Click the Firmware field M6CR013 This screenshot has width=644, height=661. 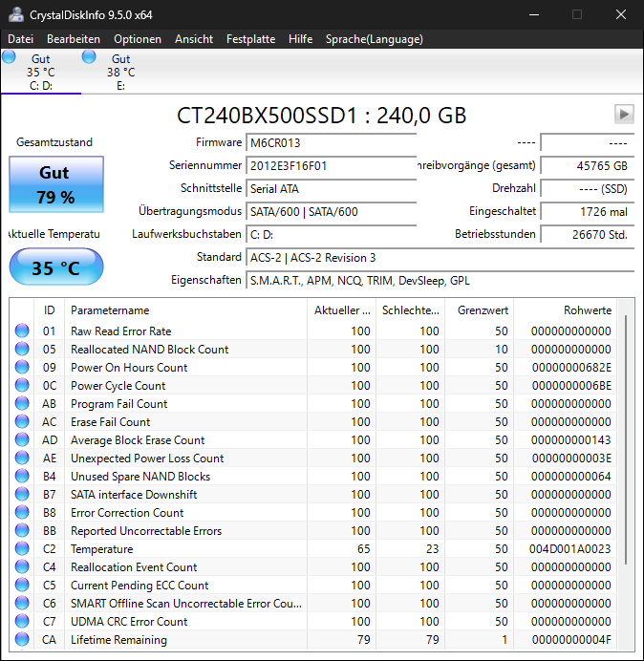tap(331, 143)
